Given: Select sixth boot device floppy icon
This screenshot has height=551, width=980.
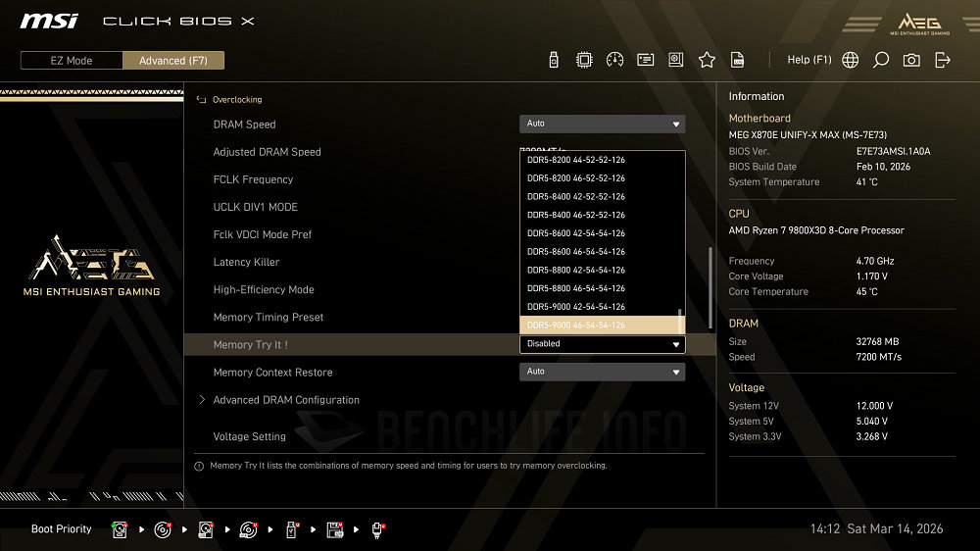Looking at the screenshot, I should pos(335,529).
